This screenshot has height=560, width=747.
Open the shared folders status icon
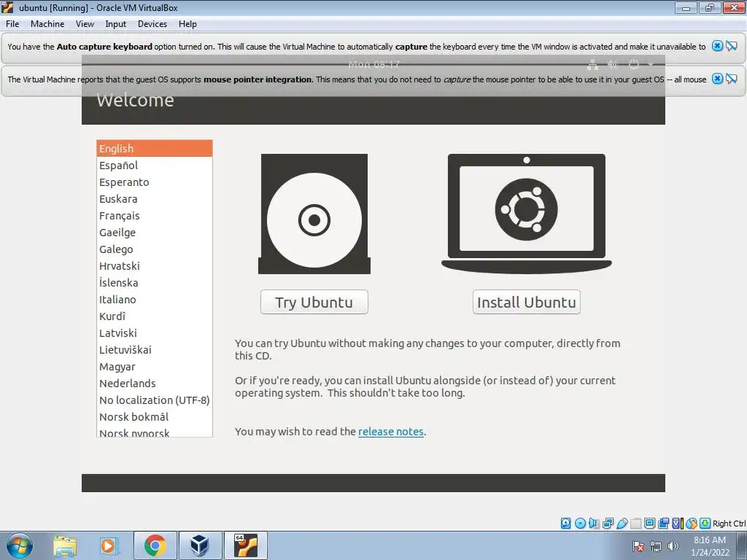click(x=635, y=524)
